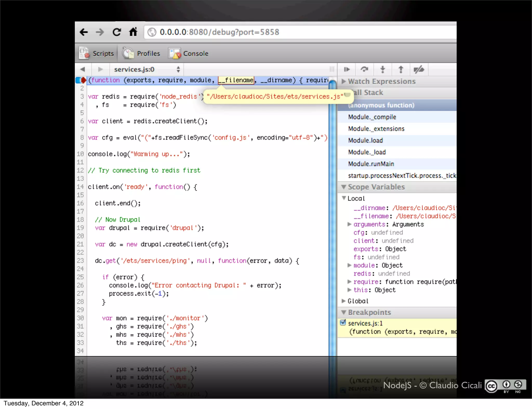Expand the arguments variable
This screenshot has width=532, height=409.
coord(349,224)
